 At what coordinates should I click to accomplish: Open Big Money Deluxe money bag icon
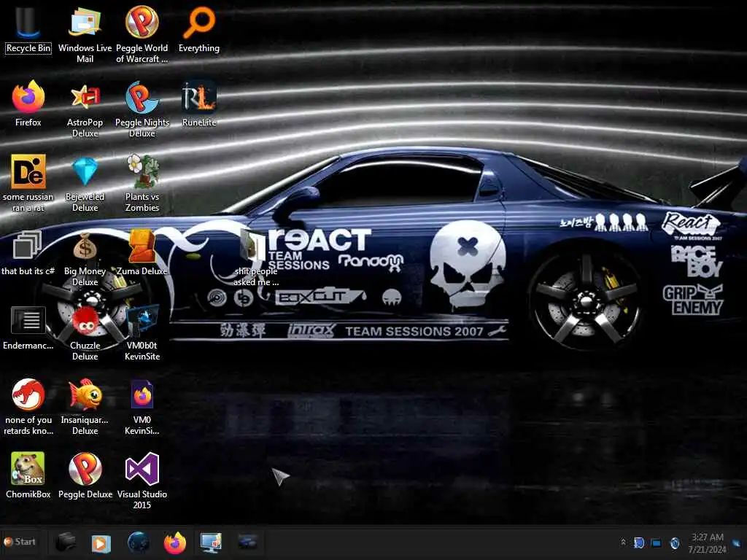tap(85, 258)
